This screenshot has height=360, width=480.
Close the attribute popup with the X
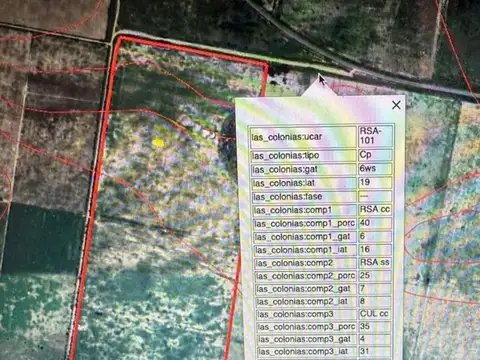[396, 105]
